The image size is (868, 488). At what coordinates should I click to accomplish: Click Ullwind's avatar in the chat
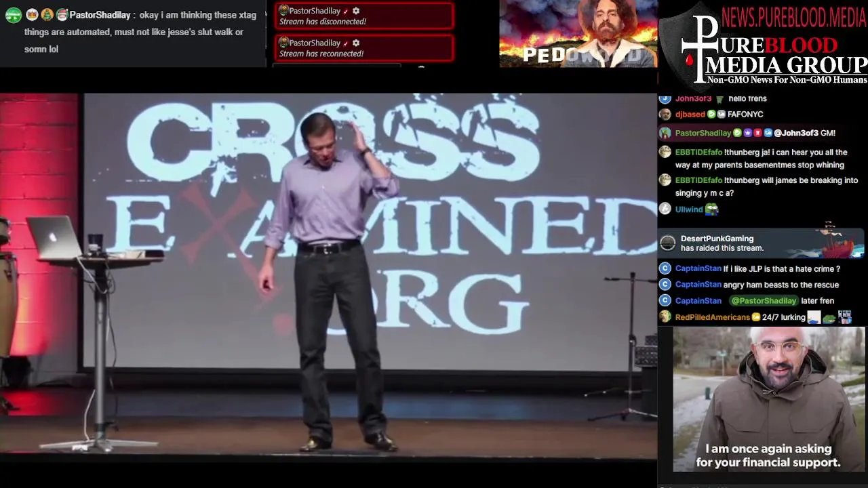(665, 209)
